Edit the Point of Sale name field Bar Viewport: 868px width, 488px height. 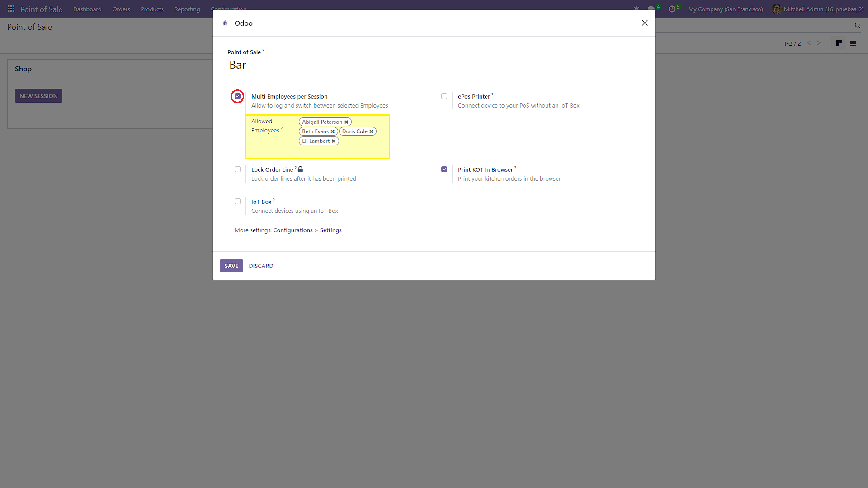(x=433, y=65)
